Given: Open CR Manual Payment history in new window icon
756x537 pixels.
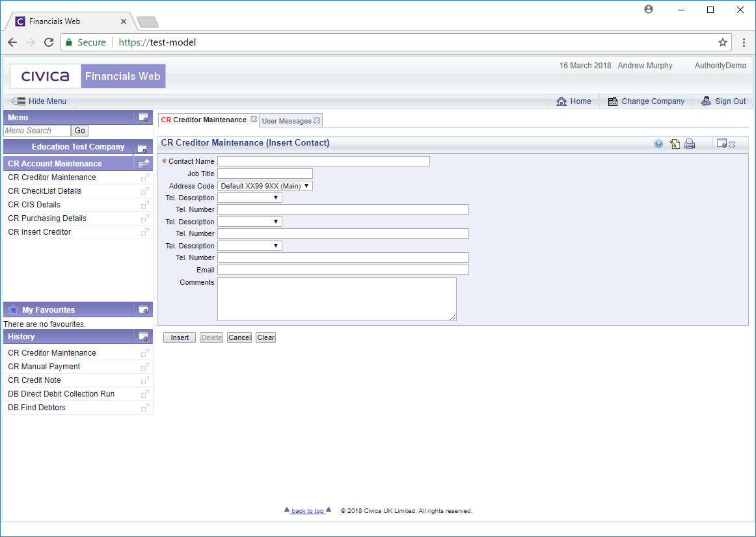Looking at the screenshot, I should pos(144,367).
